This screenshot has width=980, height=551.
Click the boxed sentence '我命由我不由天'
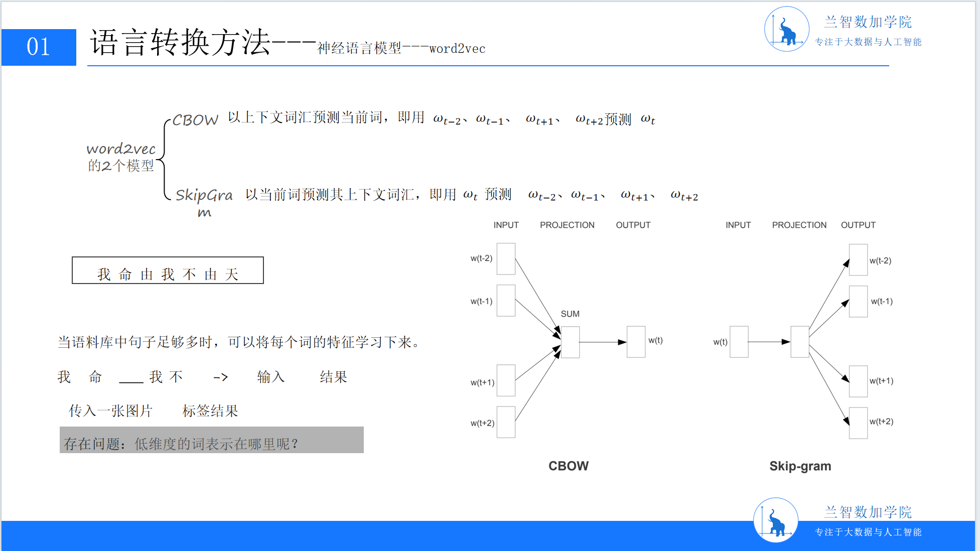[x=168, y=270]
